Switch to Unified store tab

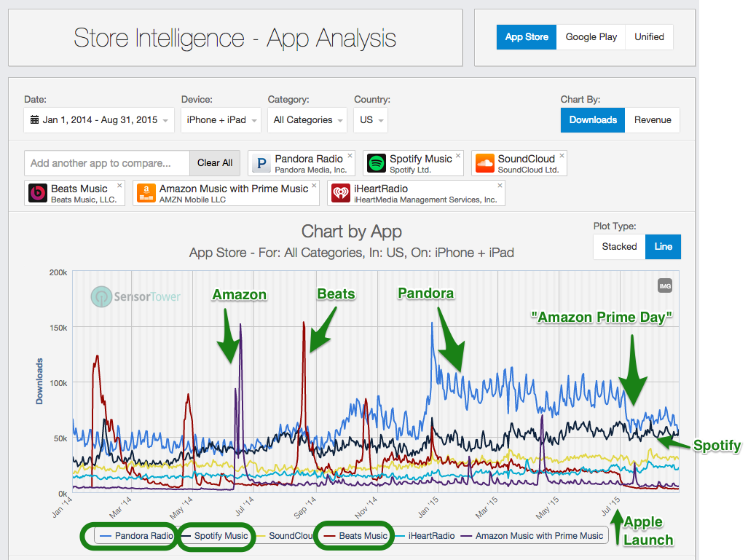(x=649, y=37)
